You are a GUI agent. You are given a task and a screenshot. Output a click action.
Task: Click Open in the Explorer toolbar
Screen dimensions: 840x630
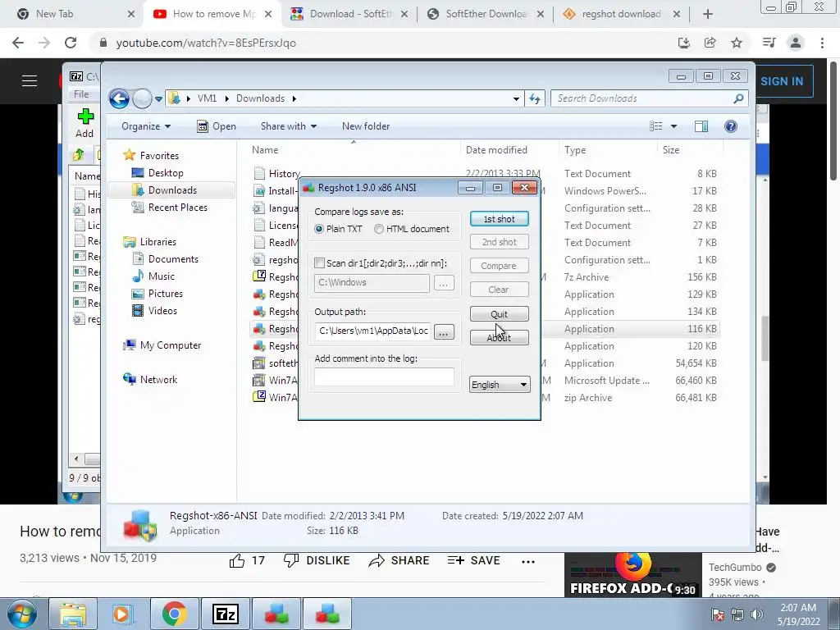217,126
